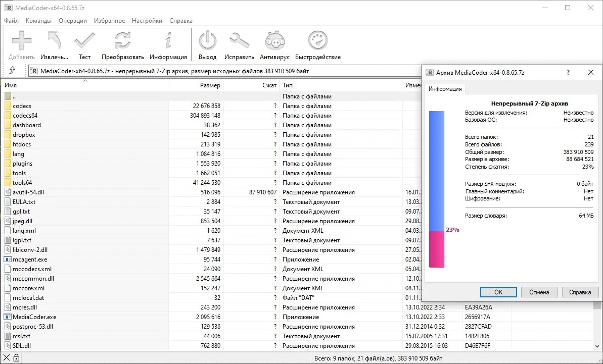Go up one folder level arrow
Image resolution: width=603 pixels, height=364 pixels.
coord(12,71)
